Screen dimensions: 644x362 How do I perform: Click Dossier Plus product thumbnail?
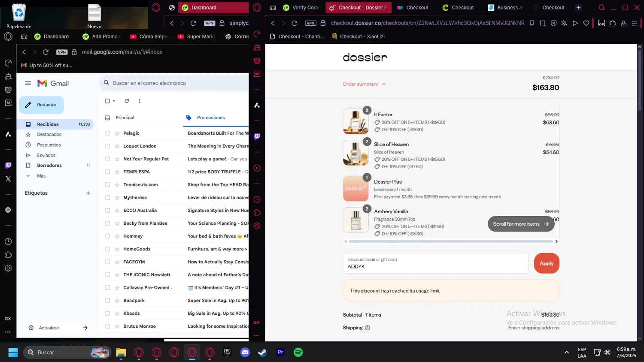tap(355, 188)
